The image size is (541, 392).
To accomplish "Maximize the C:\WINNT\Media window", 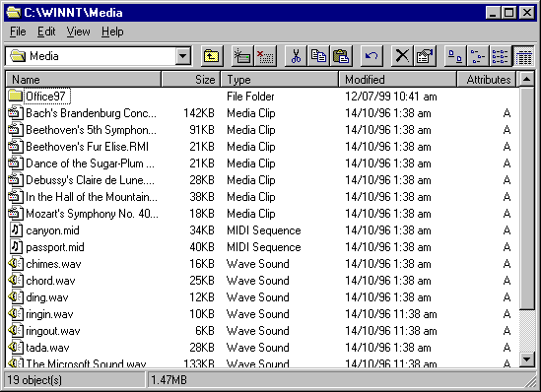I will 508,13.
